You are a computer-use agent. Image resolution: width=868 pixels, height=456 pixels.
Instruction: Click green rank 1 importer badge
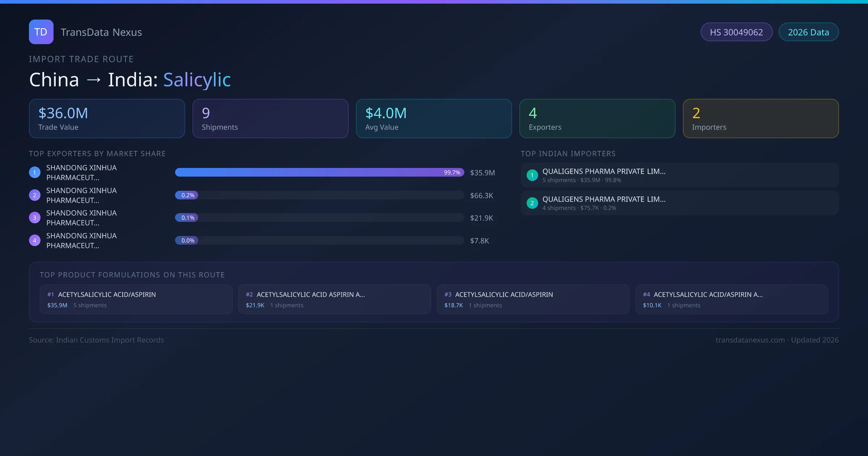point(532,176)
